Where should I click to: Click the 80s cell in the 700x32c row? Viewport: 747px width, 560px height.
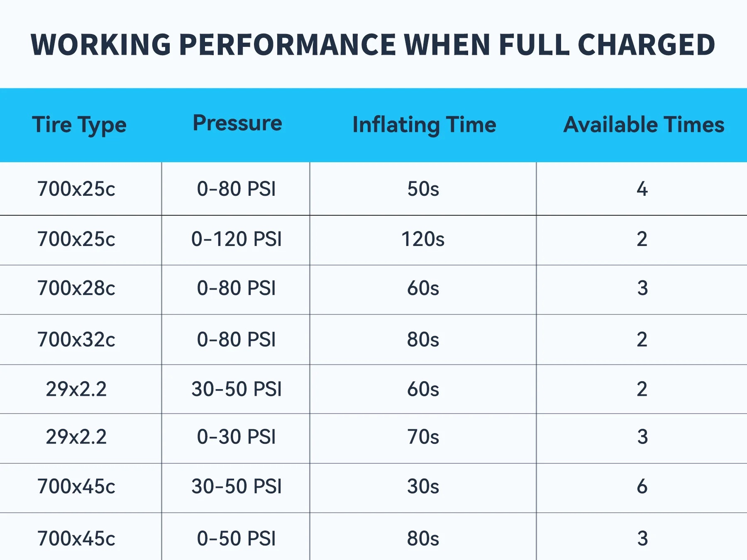click(x=423, y=340)
